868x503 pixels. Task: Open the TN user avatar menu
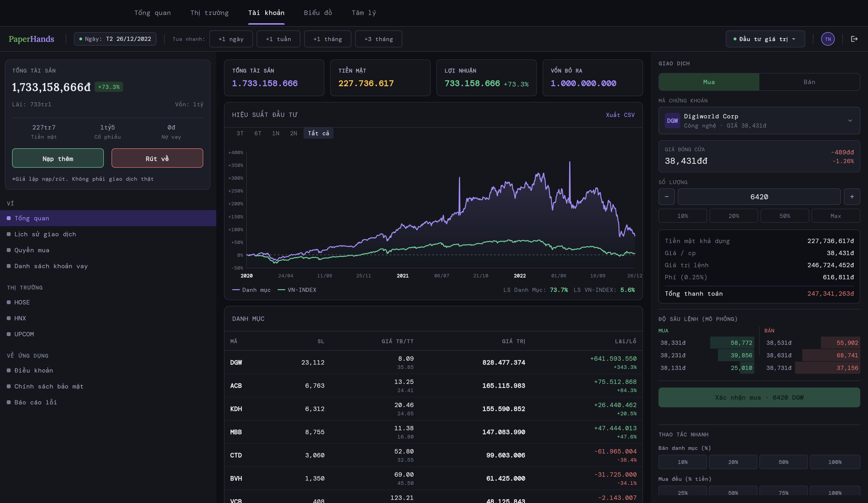click(x=828, y=39)
